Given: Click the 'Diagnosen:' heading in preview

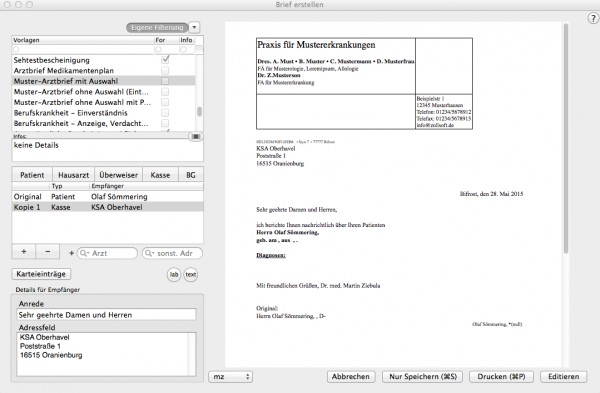Looking at the screenshot, I should pos(271,255).
